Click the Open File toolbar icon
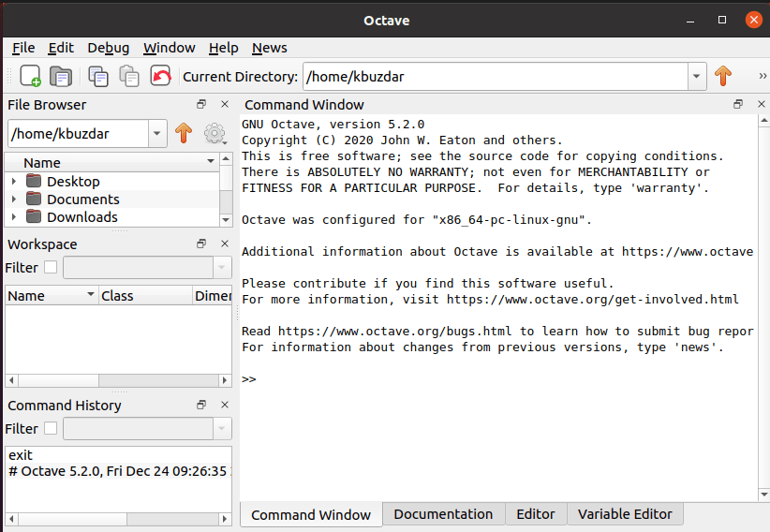Screen dimensions: 770x532 [61, 77]
